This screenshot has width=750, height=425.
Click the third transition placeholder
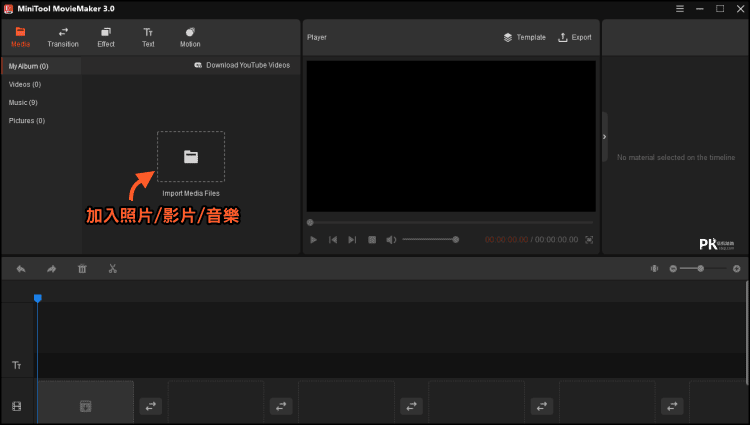(411, 406)
